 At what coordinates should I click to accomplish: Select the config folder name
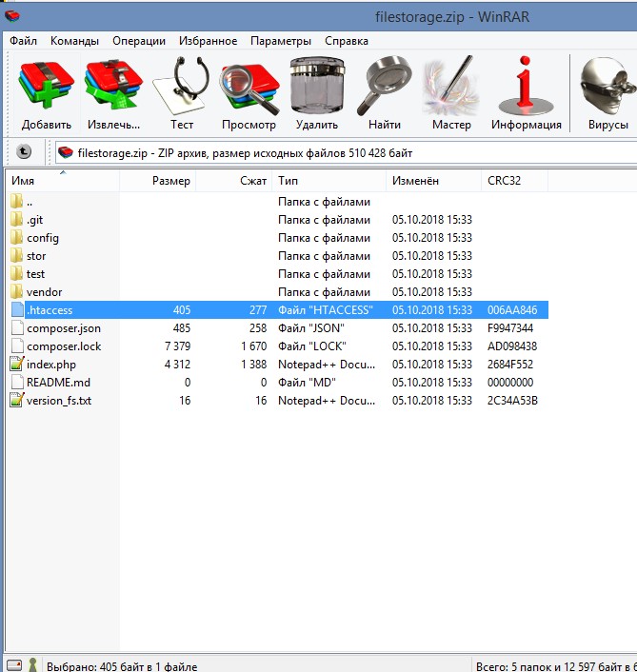pyautogui.click(x=43, y=238)
